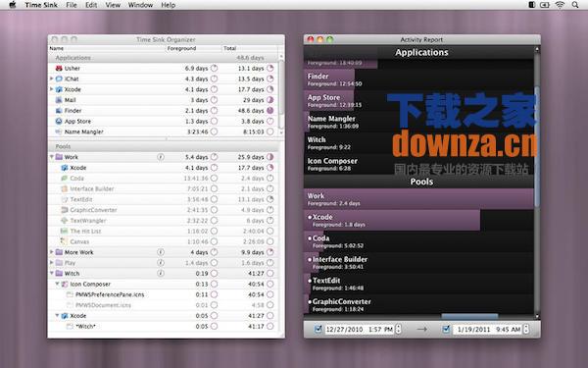
Task: Click the 1/19/2011 end date field
Action: 487,330
